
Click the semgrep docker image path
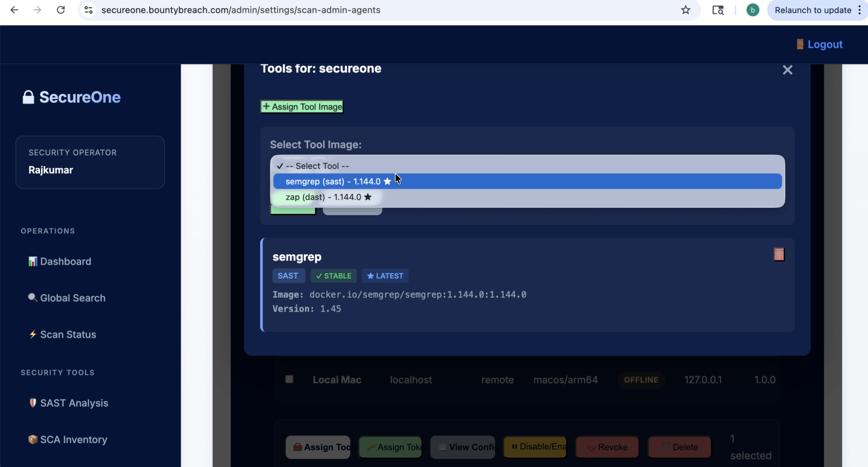(x=418, y=295)
